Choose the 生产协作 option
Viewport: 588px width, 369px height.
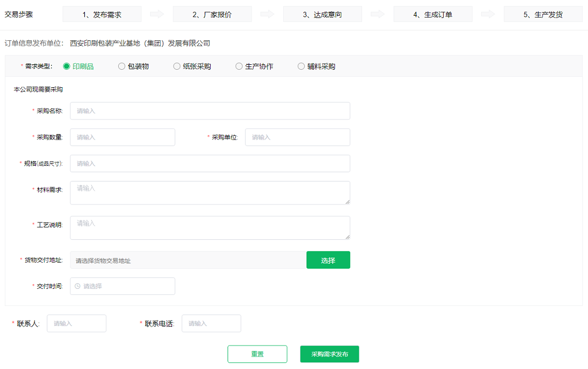[238, 65]
